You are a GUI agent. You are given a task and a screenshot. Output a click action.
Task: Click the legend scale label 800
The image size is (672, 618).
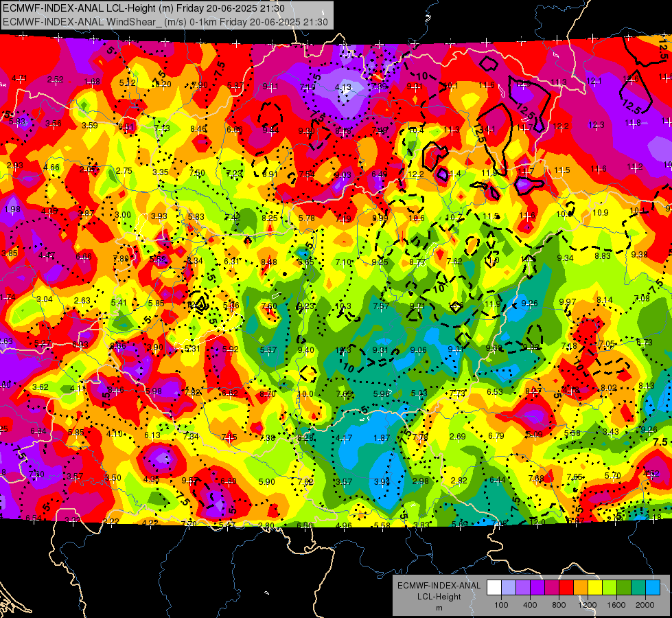(x=559, y=605)
